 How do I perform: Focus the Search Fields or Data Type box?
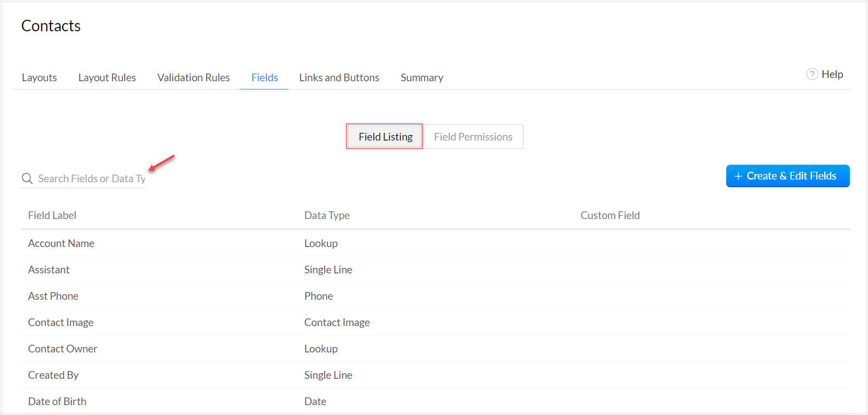click(x=91, y=178)
